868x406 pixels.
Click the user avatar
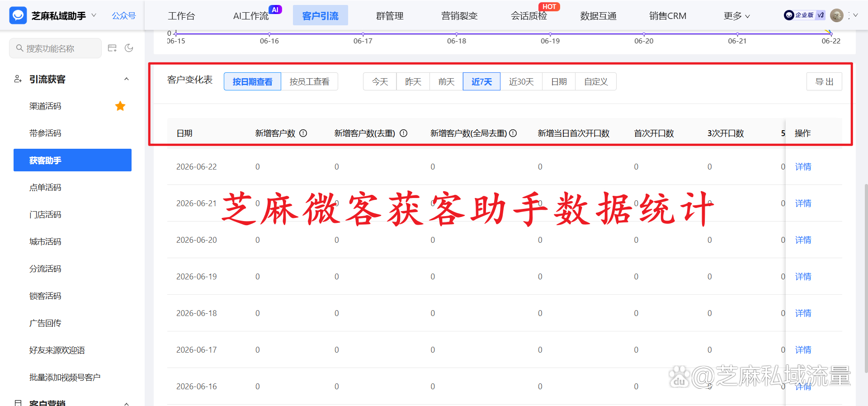pos(837,15)
